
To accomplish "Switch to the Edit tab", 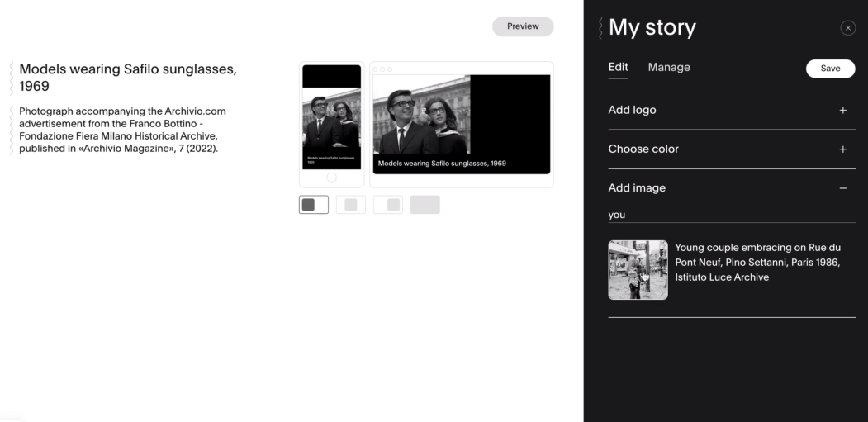I will coord(618,68).
